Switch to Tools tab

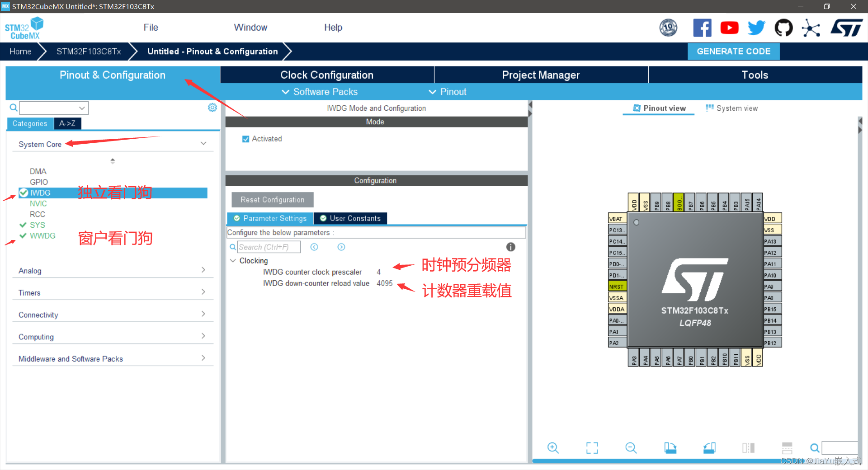coord(755,75)
